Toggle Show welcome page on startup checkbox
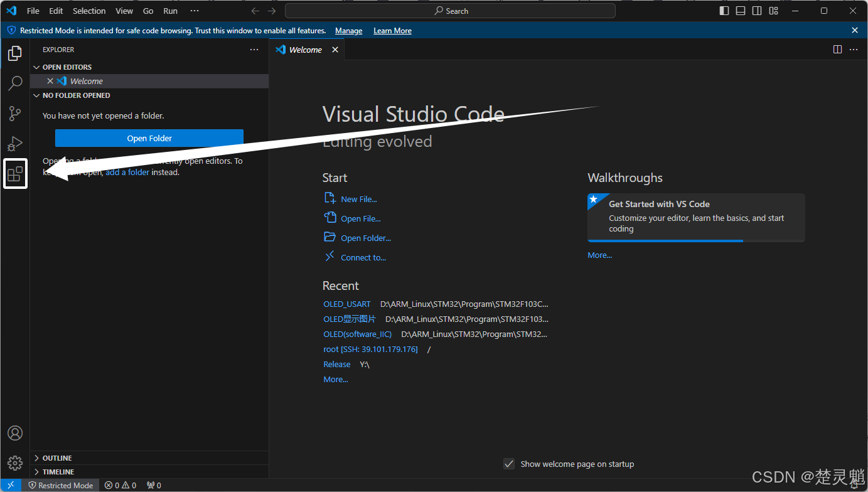Screen dimensions: 868x492 [x=509, y=464]
